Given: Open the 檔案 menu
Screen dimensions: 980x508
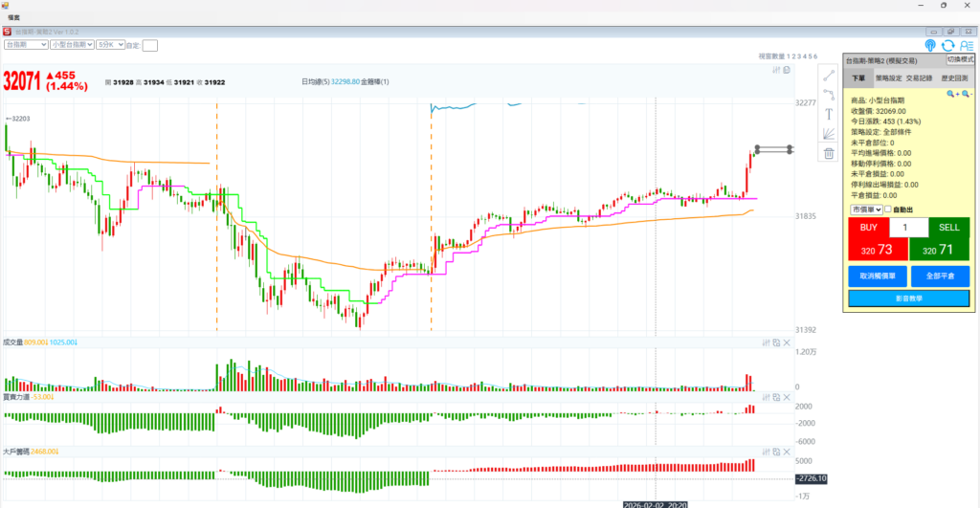Looking at the screenshot, I should [13, 17].
